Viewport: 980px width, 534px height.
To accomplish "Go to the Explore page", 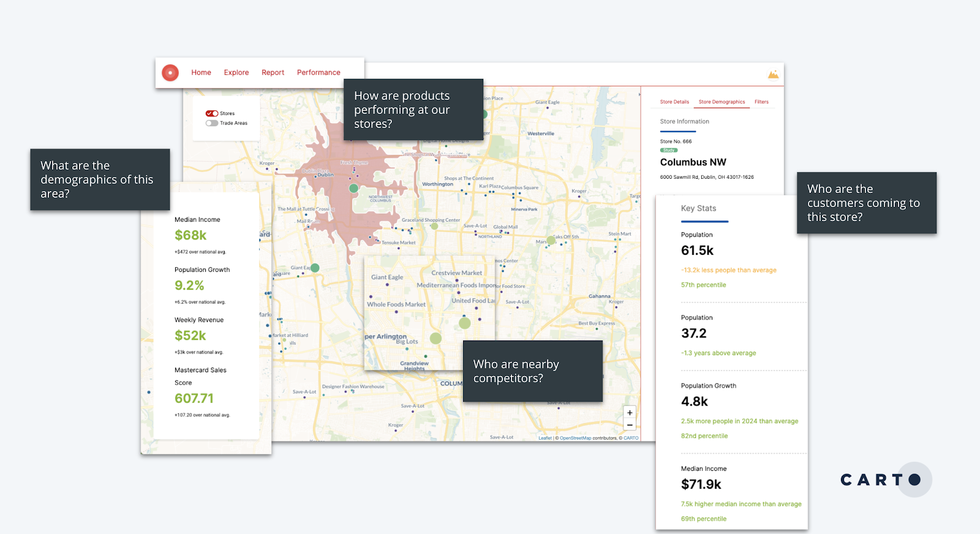I will pos(236,73).
